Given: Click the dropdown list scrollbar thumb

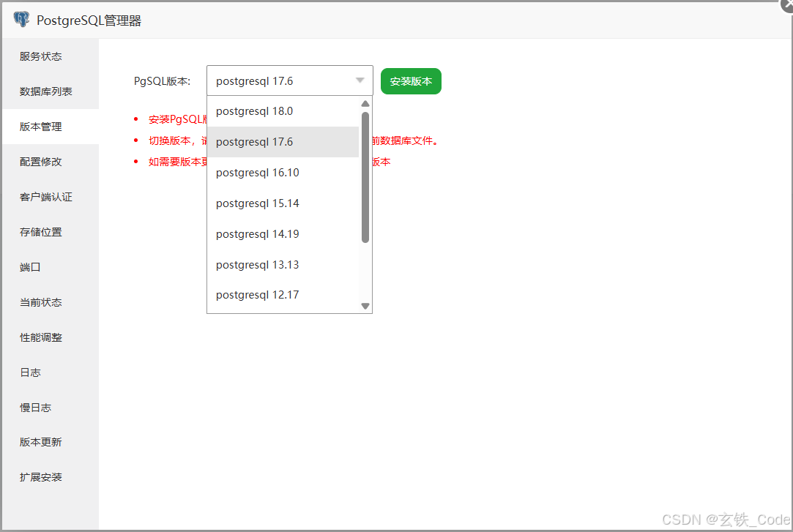Looking at the screenshot, I should pos(365,177).
